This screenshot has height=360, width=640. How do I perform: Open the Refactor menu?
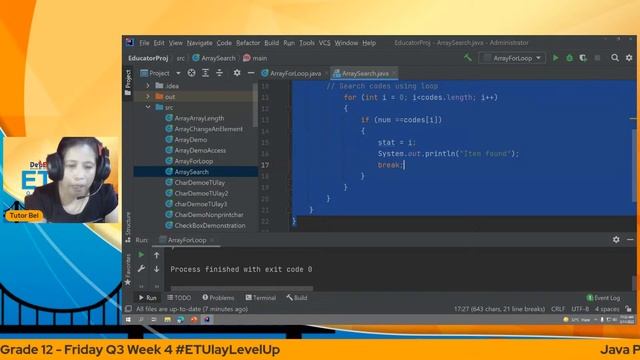pyautogui.click(x=248, y=43)
